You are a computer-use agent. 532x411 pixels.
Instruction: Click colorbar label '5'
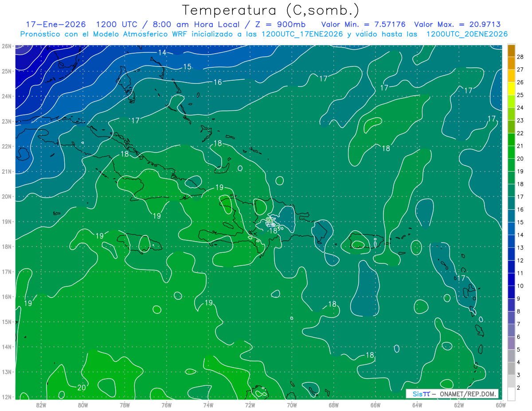point(519,349)
